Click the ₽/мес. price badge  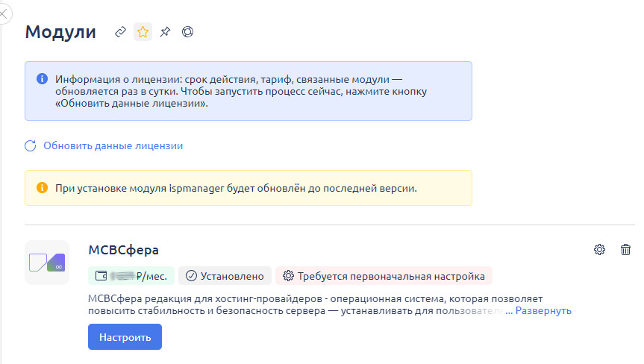click(x=131, y=276)
